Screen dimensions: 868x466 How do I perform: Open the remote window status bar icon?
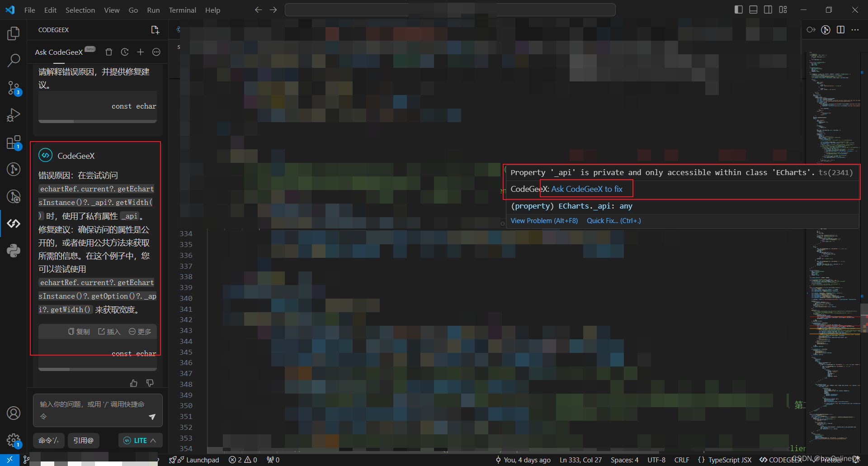[9, 460]
